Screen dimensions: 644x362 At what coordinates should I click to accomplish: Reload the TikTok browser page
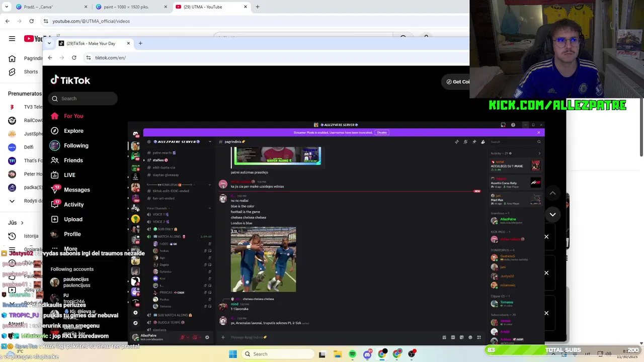(x=74, y=58)
